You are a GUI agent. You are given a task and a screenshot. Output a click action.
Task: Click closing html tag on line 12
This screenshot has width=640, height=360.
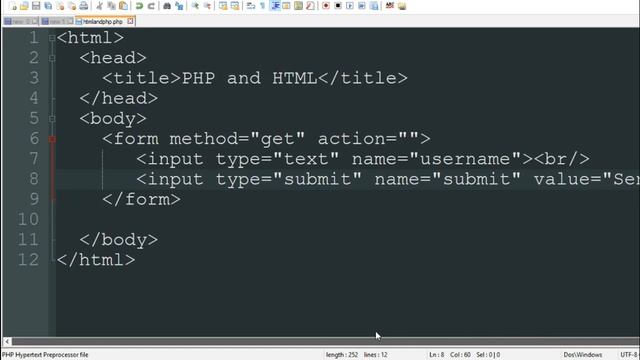point(96,260)
